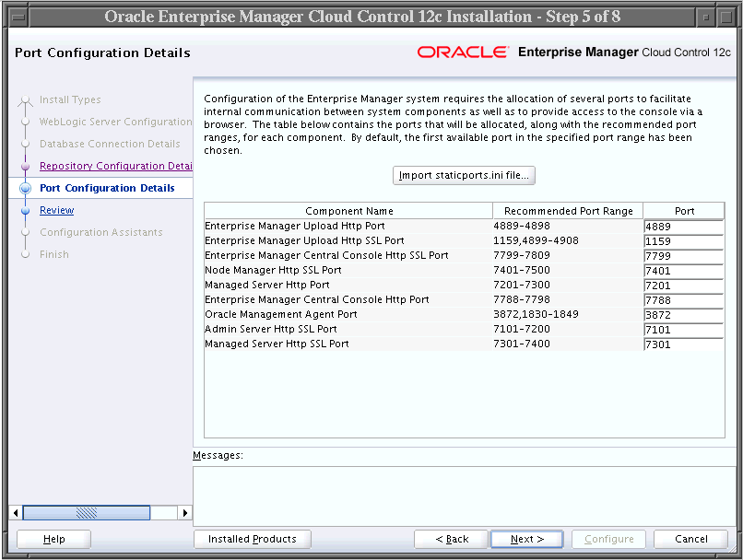Click port range 1159,4899-4908

coord(536,241)
